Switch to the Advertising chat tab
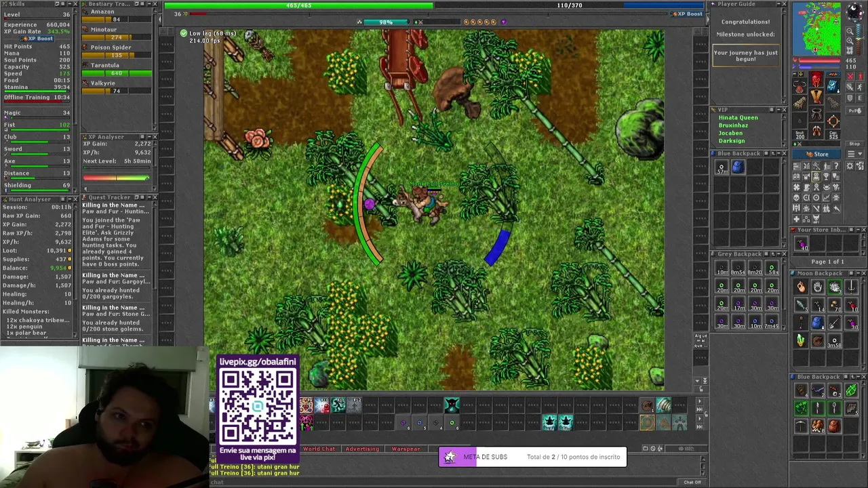Image resolution: width=868 pixels, height=488 pixels. [362, 449]
